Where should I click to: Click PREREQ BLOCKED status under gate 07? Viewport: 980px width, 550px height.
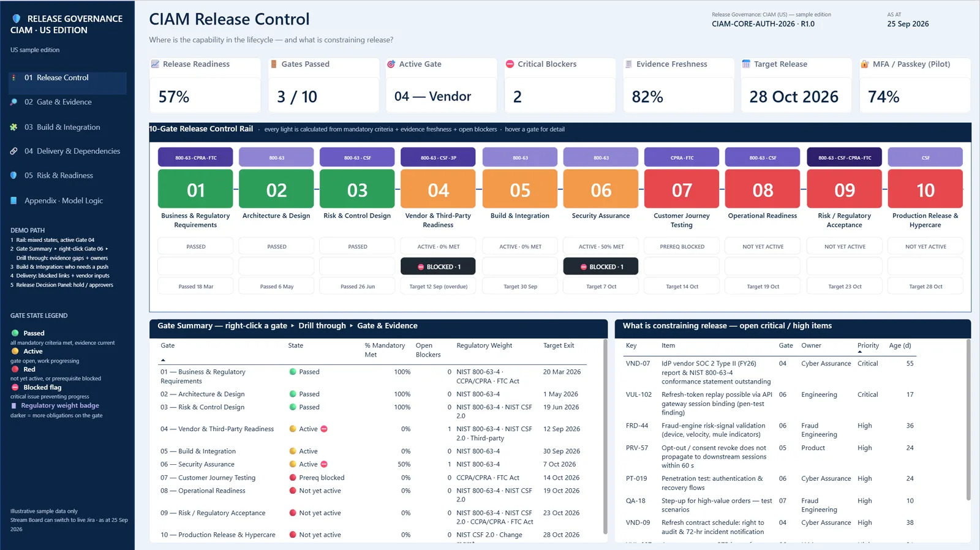[x=682, y=247]
